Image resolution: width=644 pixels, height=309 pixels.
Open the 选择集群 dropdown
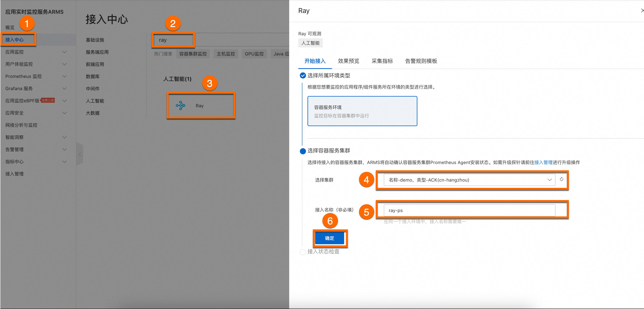469,180
